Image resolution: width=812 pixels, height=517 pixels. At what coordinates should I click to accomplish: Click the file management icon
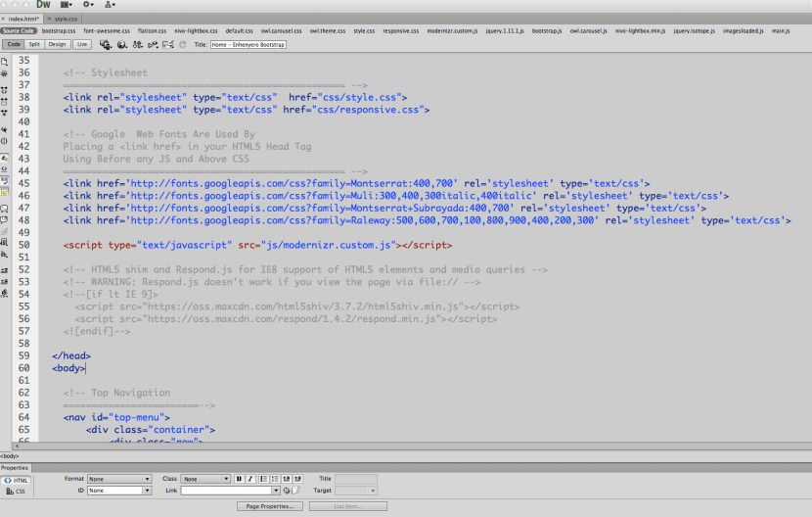[x=137, y=45]
